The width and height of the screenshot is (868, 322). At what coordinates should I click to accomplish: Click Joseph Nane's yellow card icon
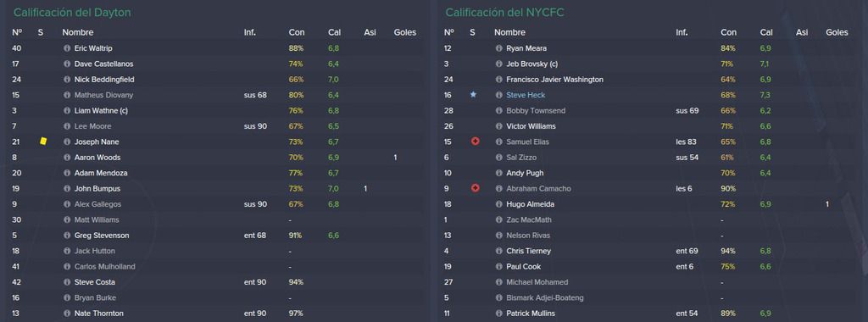pyautogui.click(x=43, y=142)
